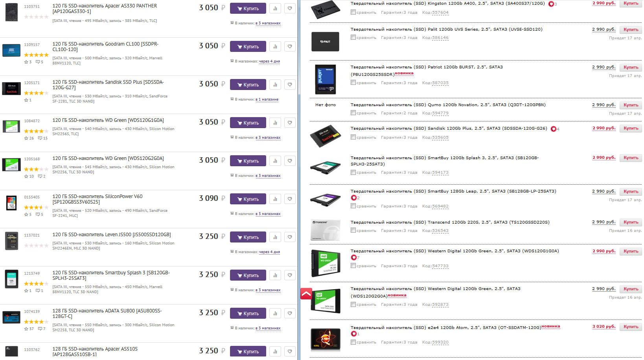The height and width of the screenshot is (360, 644).
Task: Open Goodram CL100 'через 4 дня' availability
Action: [x=269, y=61]
